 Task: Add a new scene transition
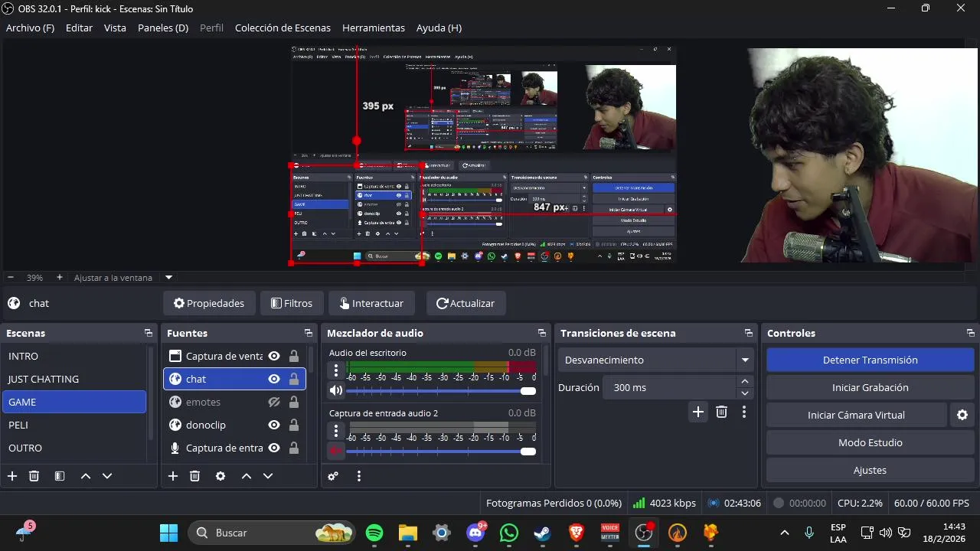(698, 412)
